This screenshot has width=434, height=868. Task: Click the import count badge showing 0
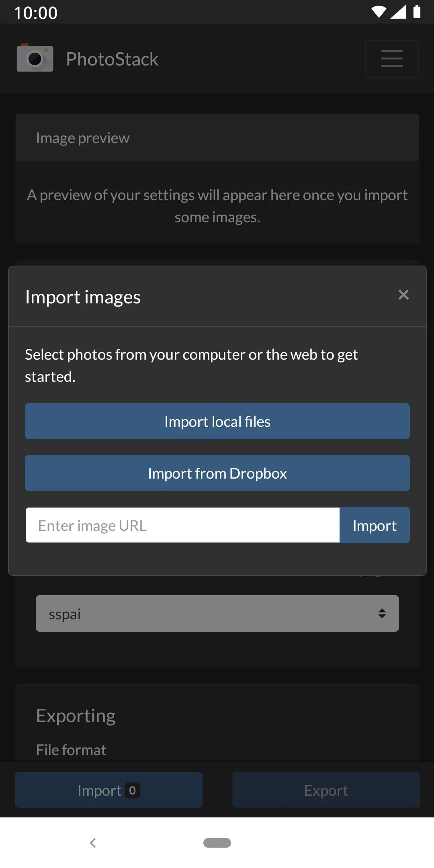[132, 790]
